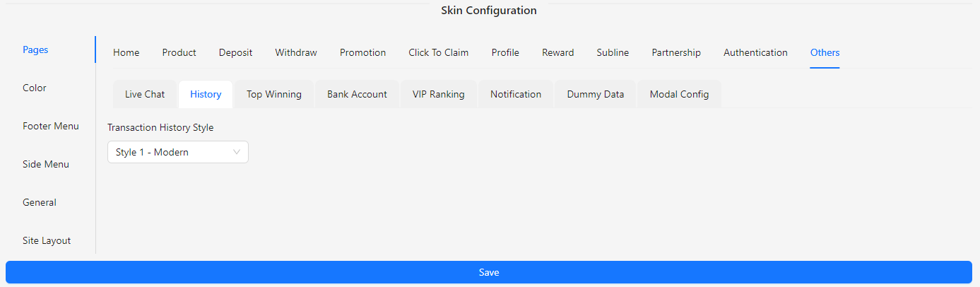The width and height of the screenshot is (980, 287).
Task: Go to the Click To Claim tab
Action: click(x=439, y=52)
